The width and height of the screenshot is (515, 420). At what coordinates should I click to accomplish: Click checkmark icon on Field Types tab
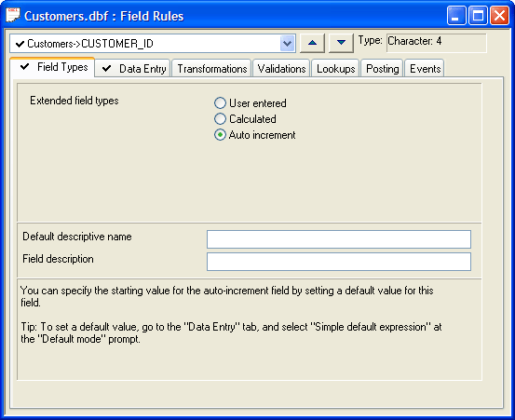click(x=24, y=67)
